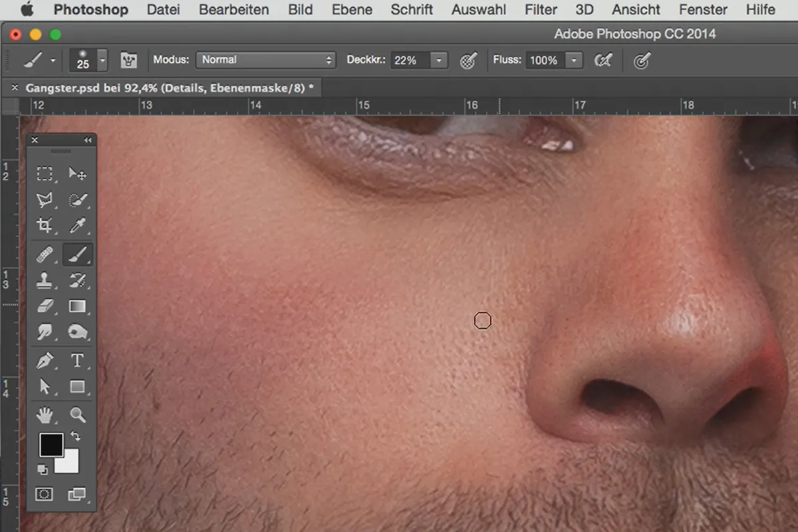The height and width of the screenshot is (532, 798).
Task: Open the Fluss flow slider dropdown
Action: 574,61
